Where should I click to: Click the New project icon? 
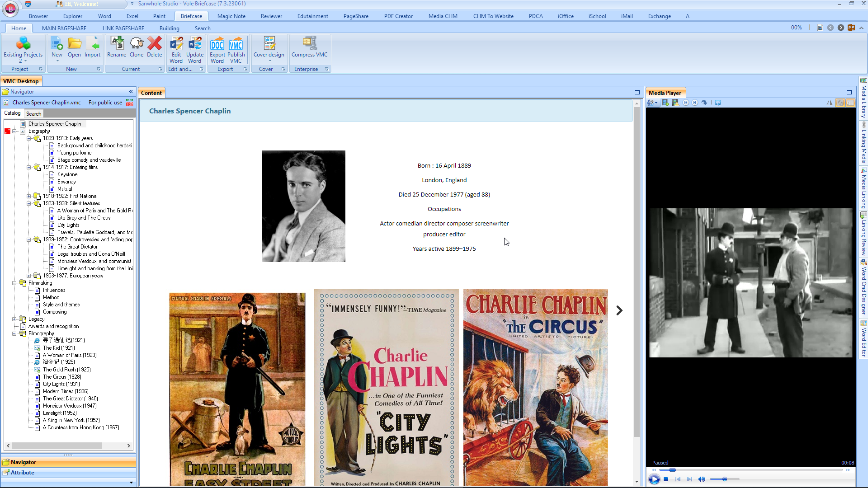pos(57,44)
